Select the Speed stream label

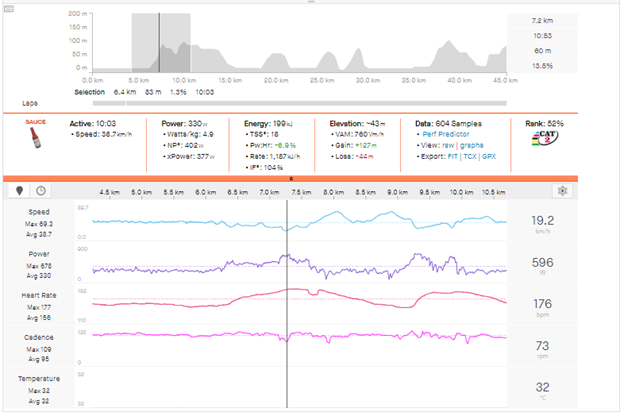pos(38,214)
